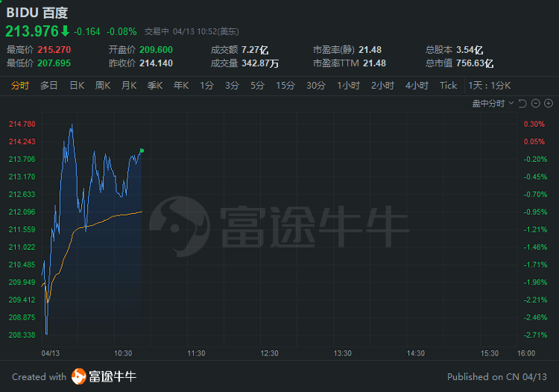
Task: Switch to 周K chart tab
Action: point(103,86)
